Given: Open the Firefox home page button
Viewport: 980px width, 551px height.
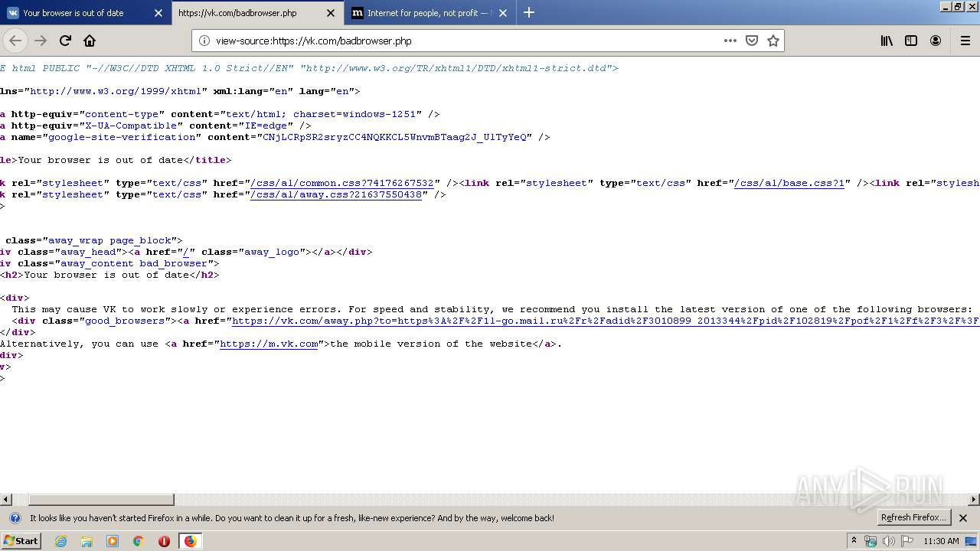Looking at the screenshot, I should pyautogui.click(x=90, y=41).
